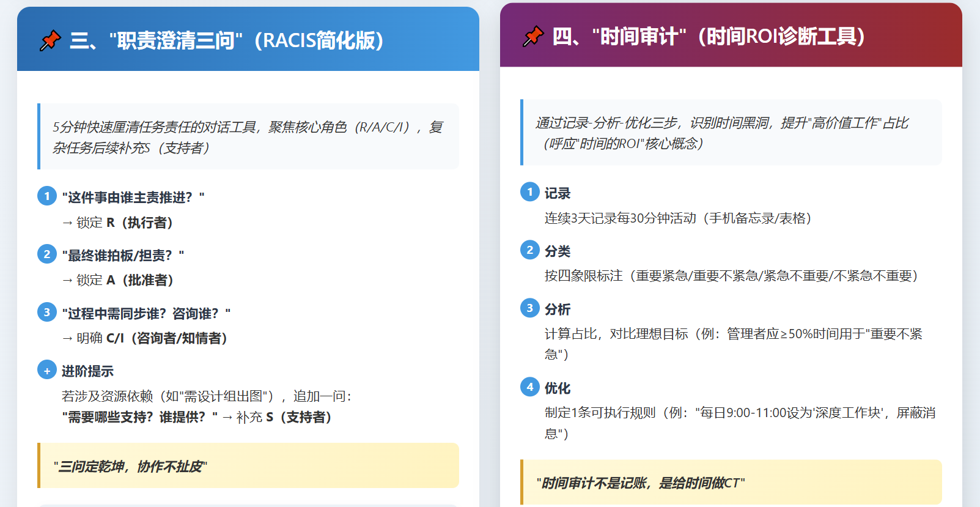Screen dimensions: 980x507
Task: Click the "时间审计不是记账" yellow quote box
Action: click(x=731, y=483)
